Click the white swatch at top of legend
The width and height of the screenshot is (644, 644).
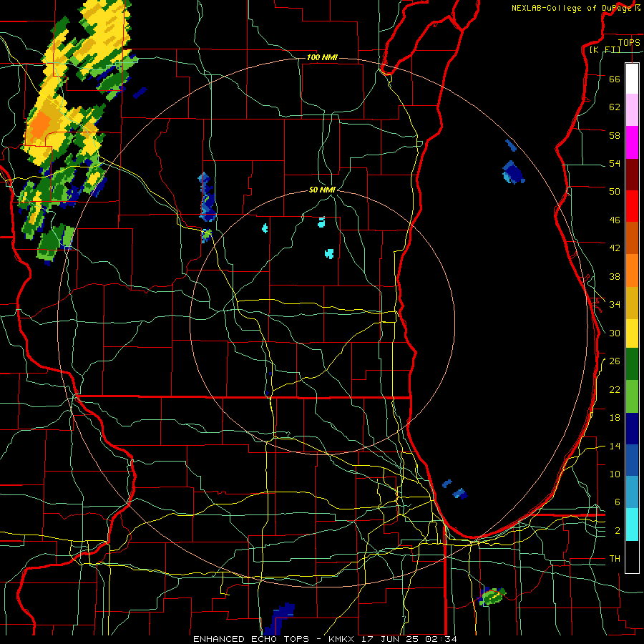point(632,79)
